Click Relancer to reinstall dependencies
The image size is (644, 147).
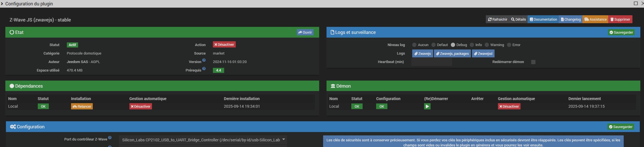(82, 106)
